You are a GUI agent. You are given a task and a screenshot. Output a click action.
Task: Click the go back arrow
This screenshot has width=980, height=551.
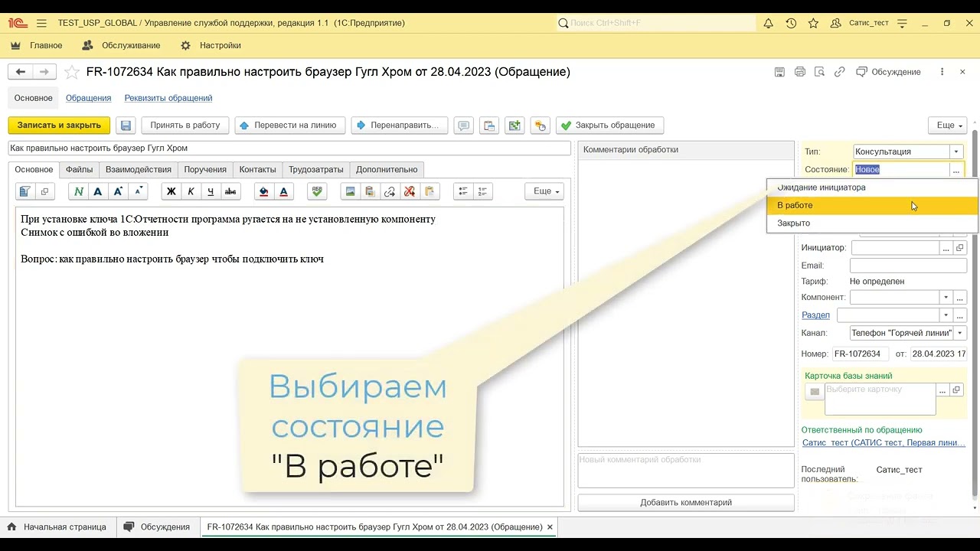pyautogui.click(x=20, y=72)
